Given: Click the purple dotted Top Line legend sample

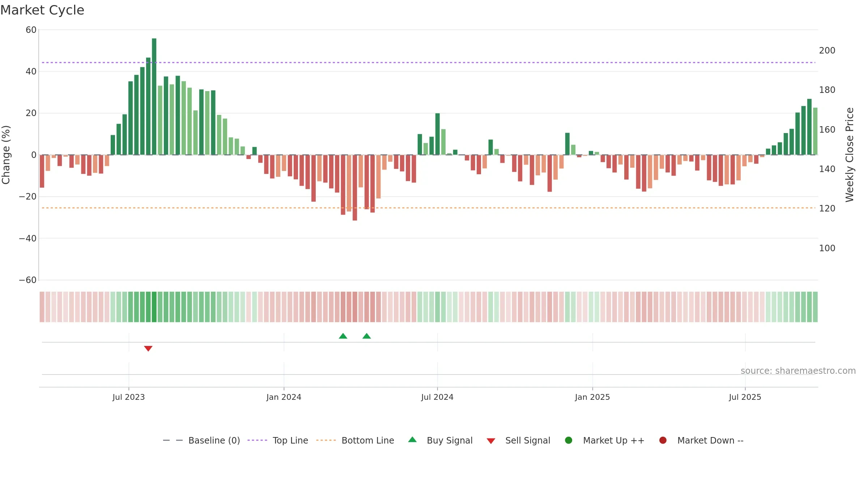Looking at the screenshot, I should 257,440.
